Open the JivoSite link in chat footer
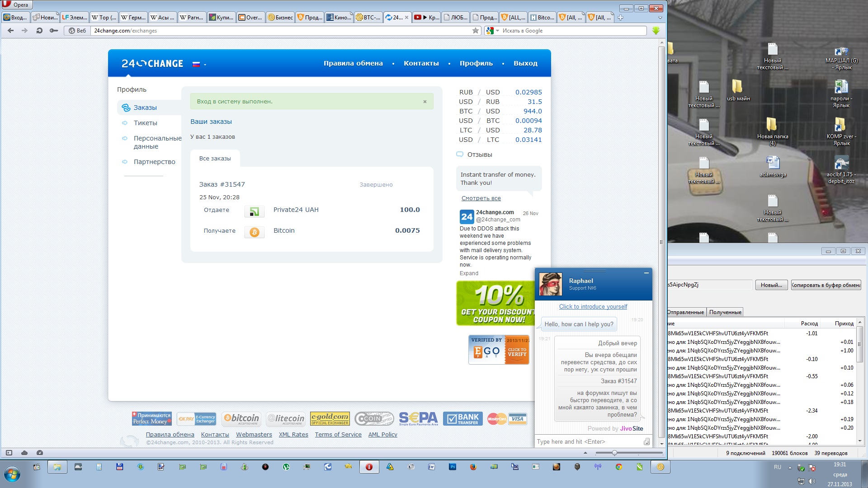The height and width of the screenshot is (488, 868). [632, 429]
